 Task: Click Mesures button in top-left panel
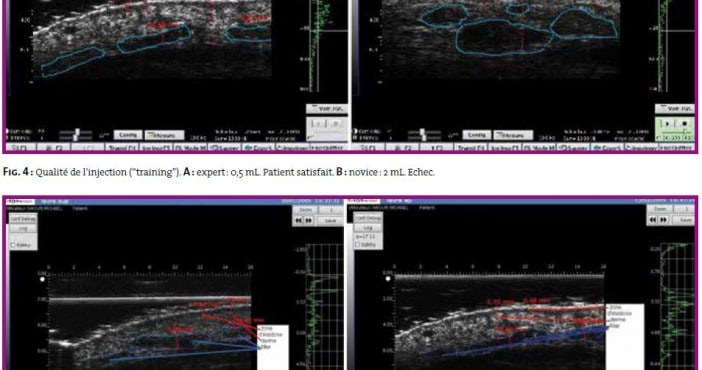(x=164, y=134)
